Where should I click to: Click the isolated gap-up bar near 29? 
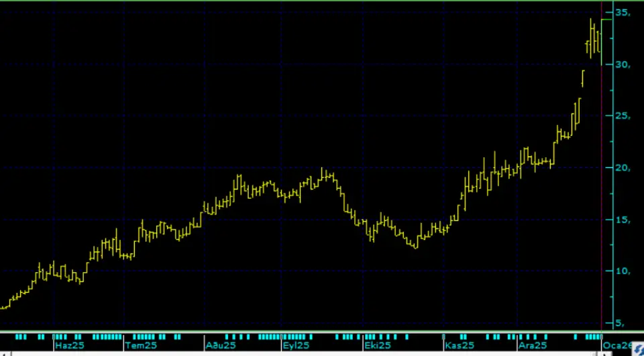pyautogui.click(x=582, y=78)
